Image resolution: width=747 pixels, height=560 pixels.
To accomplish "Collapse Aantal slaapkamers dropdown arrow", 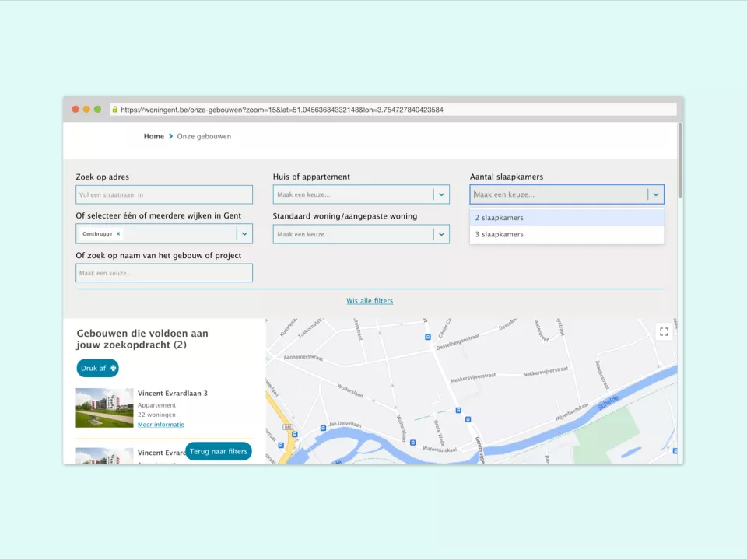I will click(x=656, y=194).
